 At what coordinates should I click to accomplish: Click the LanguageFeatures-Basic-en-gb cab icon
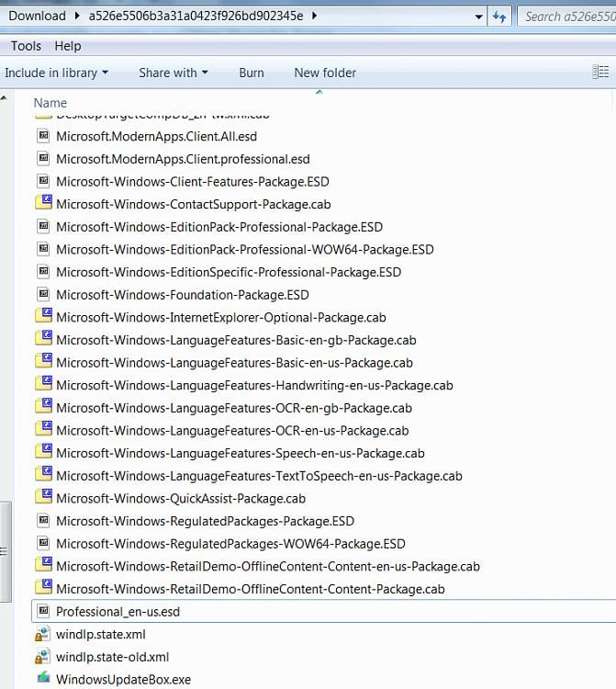(x=43, y=339)
